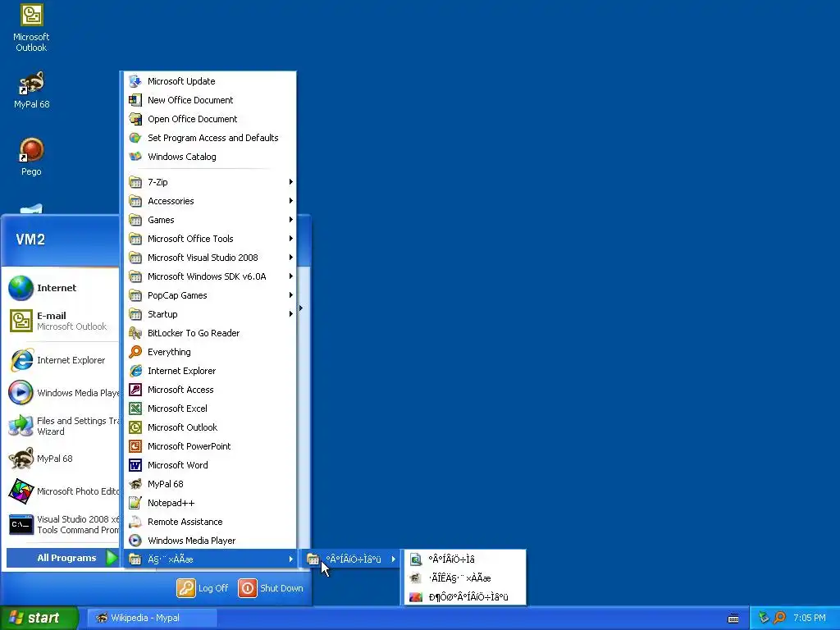Launch Everything search tool
This screenshot has width=840, height=630.
click(x=210, y=352)
